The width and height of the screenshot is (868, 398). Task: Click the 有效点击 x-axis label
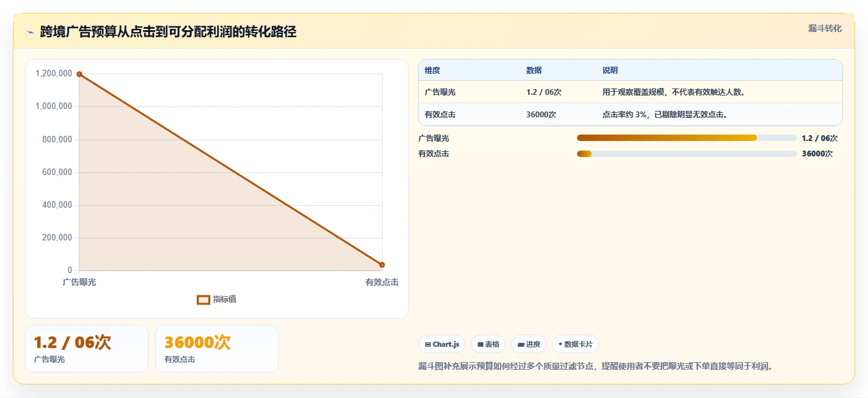pyautogui.click(x=382, y=282)
